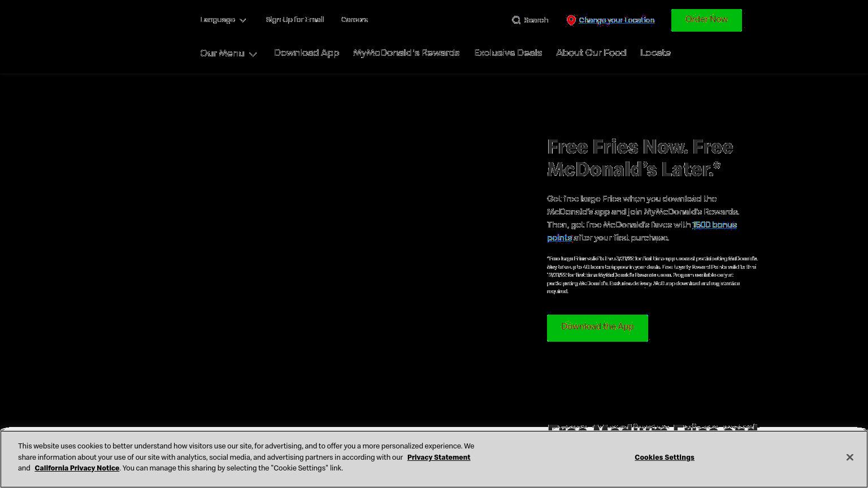
Task: Open the Locate page
Action: [x=656, y=53]
